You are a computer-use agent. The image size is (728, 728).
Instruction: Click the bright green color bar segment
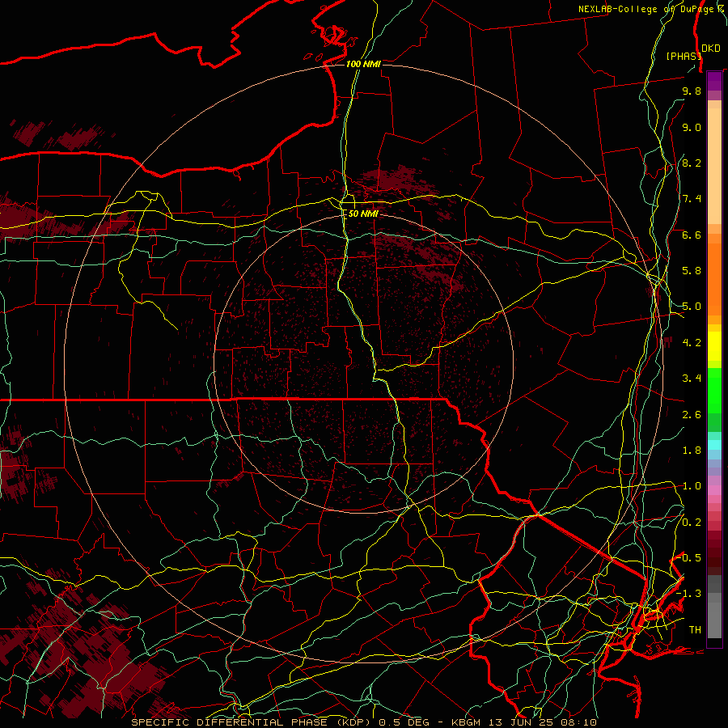click(x=714, y=390)
